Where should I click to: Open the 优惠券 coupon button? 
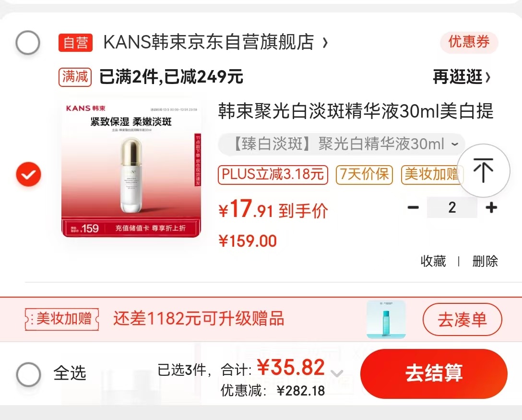tap(469, 42)
